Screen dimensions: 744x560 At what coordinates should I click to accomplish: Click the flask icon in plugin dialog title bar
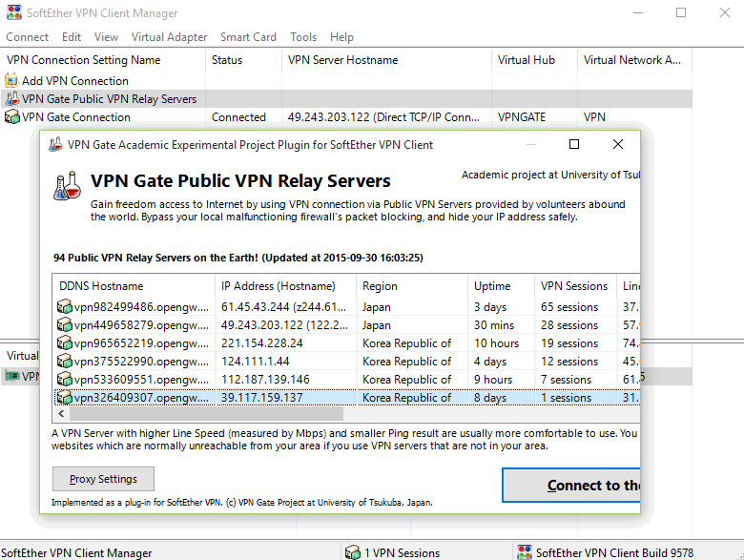55,144
